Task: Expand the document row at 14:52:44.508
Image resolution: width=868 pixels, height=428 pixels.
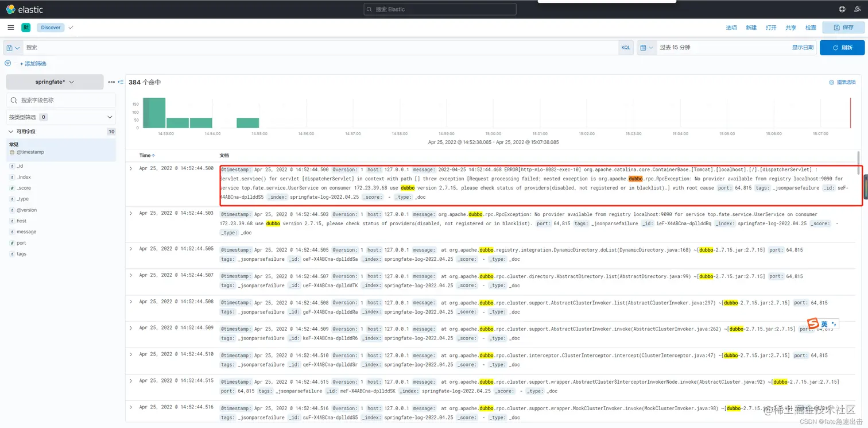Action: [x=131, y=302]
